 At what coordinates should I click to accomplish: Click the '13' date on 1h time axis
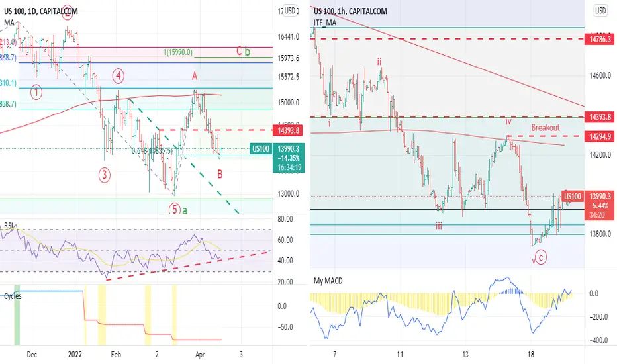tap(465, 355)
